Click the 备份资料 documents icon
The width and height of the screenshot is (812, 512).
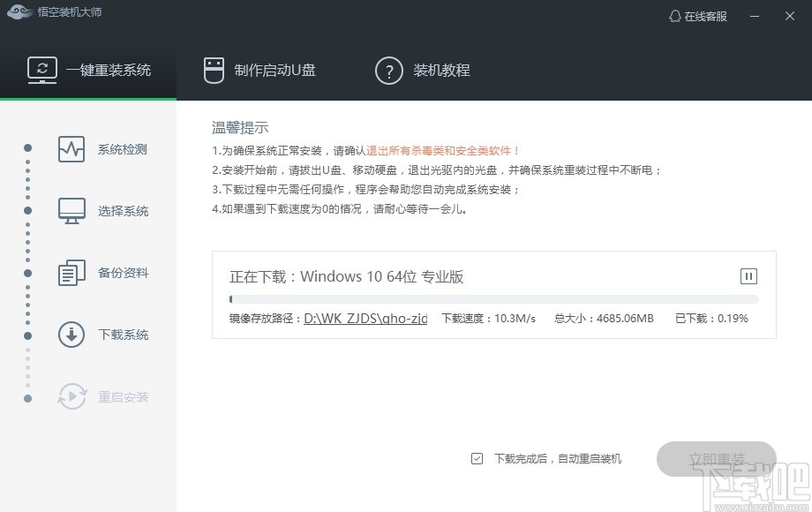coord(71,273)
